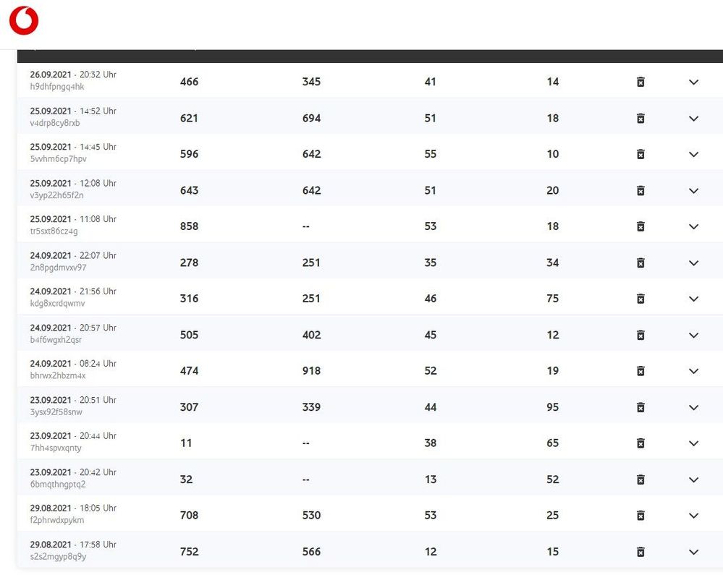Click download value 466

(x=189, y=82)
